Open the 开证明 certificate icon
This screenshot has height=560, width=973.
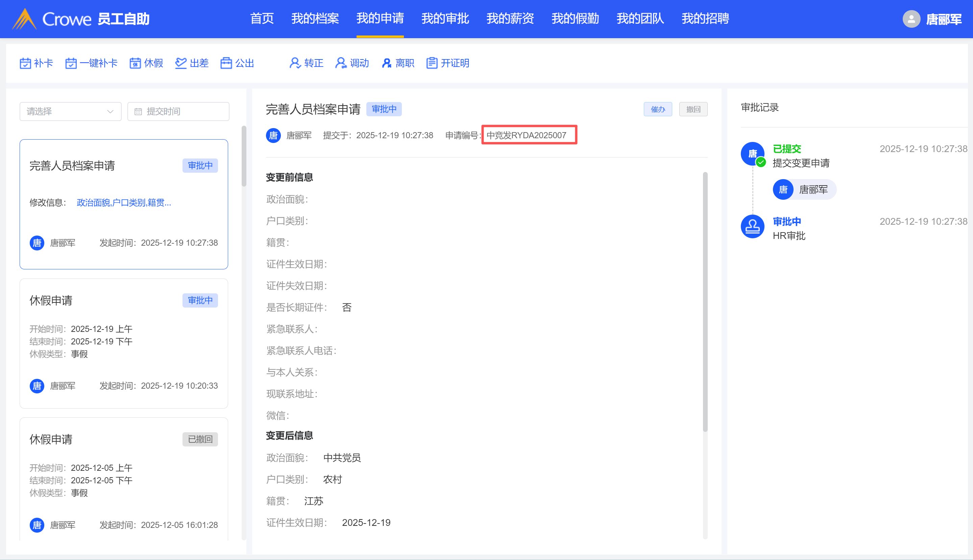point(432,63)
